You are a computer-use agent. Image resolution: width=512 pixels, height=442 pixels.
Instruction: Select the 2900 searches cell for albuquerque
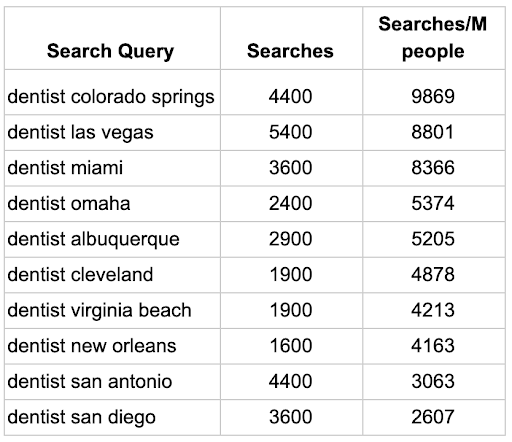tap(291, 239)
